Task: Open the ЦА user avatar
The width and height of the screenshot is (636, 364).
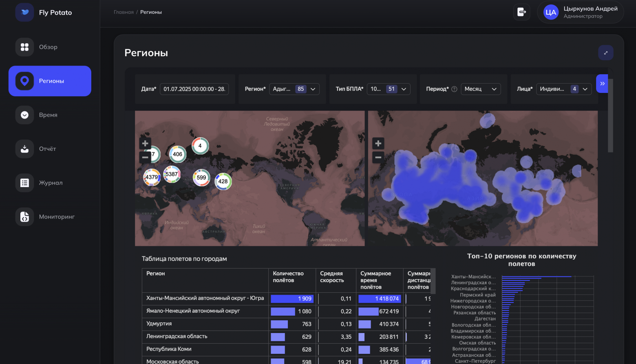Action: pyautogui.click(x=551, y=12)
